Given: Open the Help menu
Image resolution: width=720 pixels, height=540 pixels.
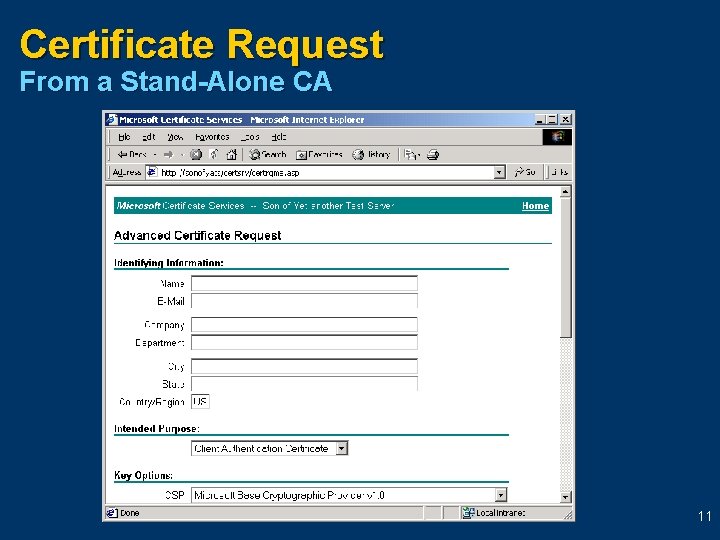Looking at the screenshot, I should (279, 137).
